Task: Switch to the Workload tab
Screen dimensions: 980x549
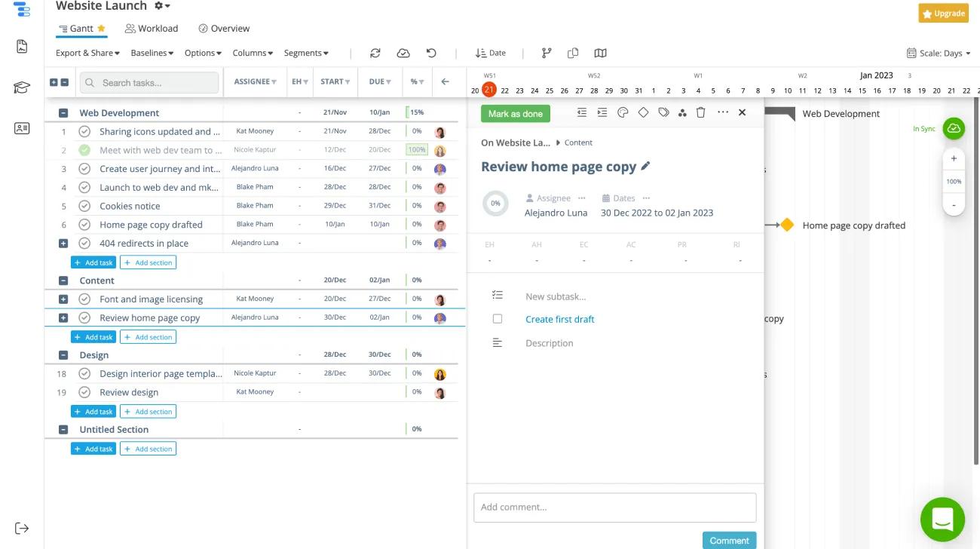Action: point(151,28)
